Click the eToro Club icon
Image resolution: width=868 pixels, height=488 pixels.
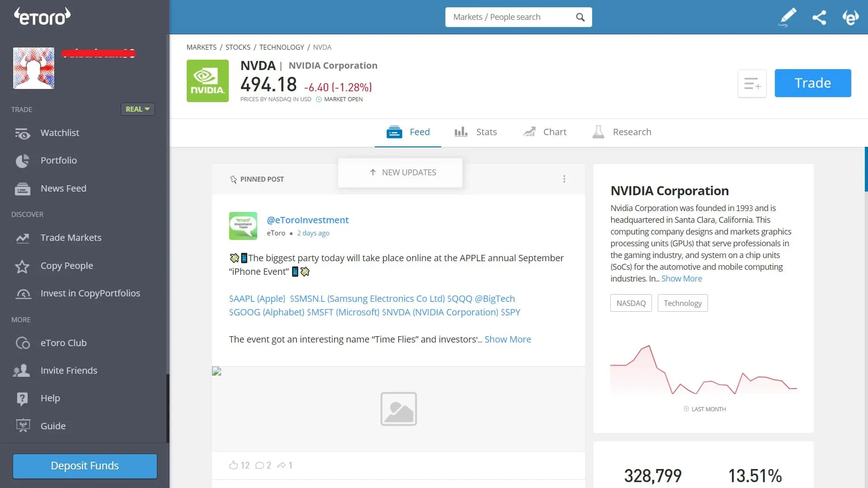pos(23,343)
